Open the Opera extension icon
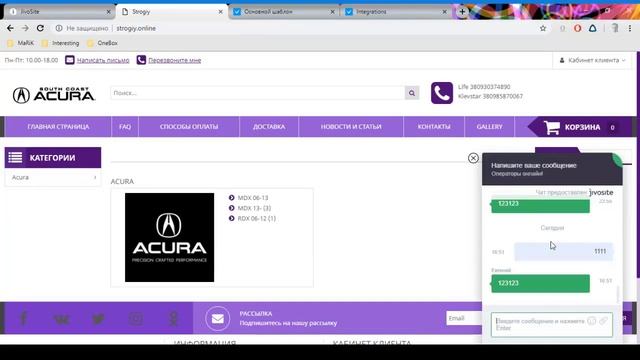The width and height of the screenshot is (640, 360). (x=577, y=28)
